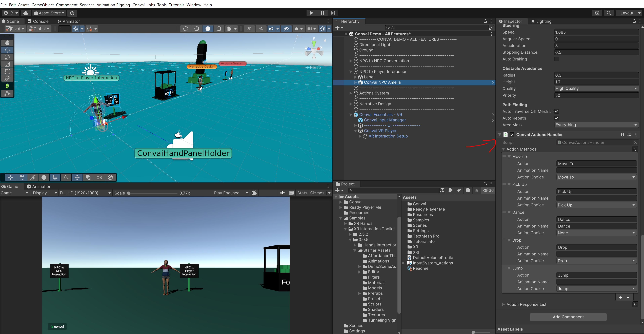Open Jump Action Choice dropdown
This screenshot has height=334, width=644.
[x=596, y=288]
